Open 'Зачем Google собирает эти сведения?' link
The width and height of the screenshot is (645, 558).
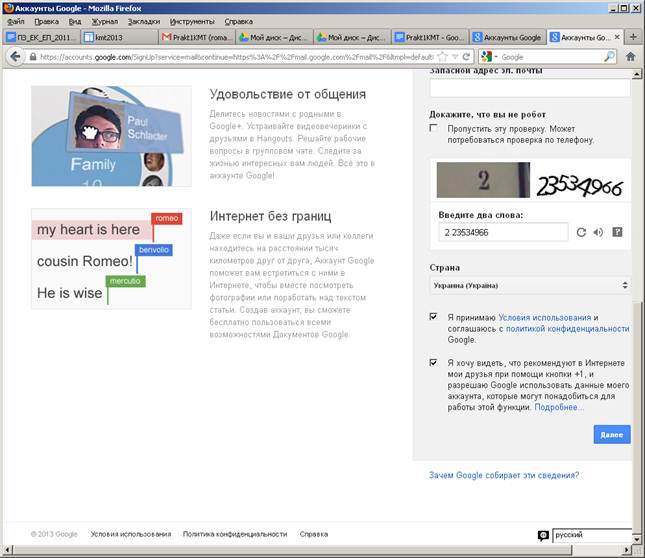[504, 475]
